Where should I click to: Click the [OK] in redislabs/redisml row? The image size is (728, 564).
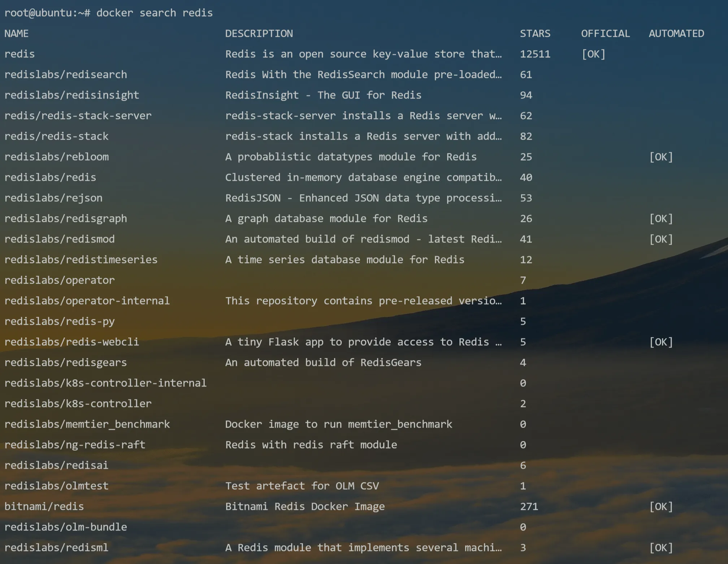point(661,548)
